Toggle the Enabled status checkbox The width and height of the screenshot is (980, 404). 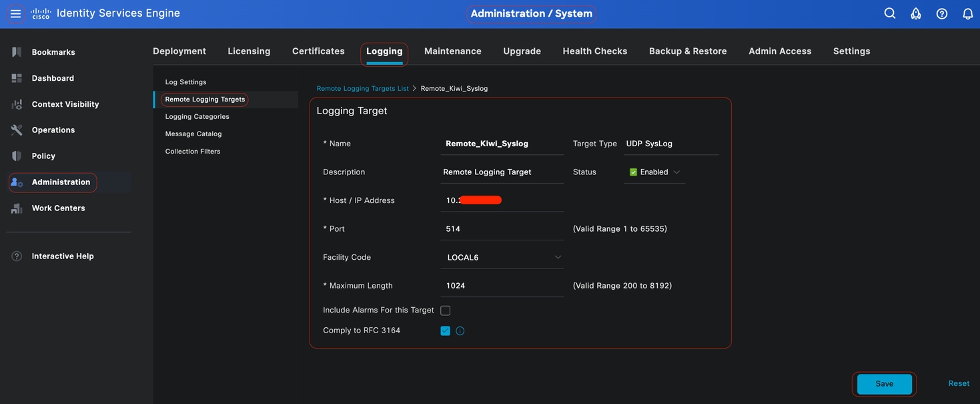point(634,172)
